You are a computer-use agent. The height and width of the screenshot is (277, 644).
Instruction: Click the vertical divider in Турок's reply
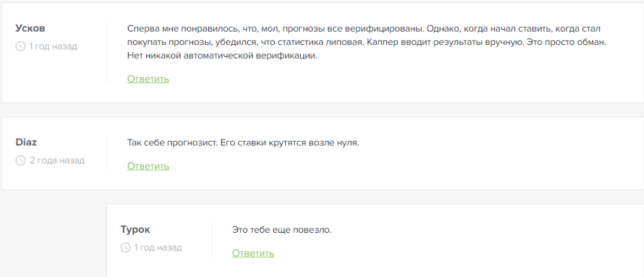(212, 239)
